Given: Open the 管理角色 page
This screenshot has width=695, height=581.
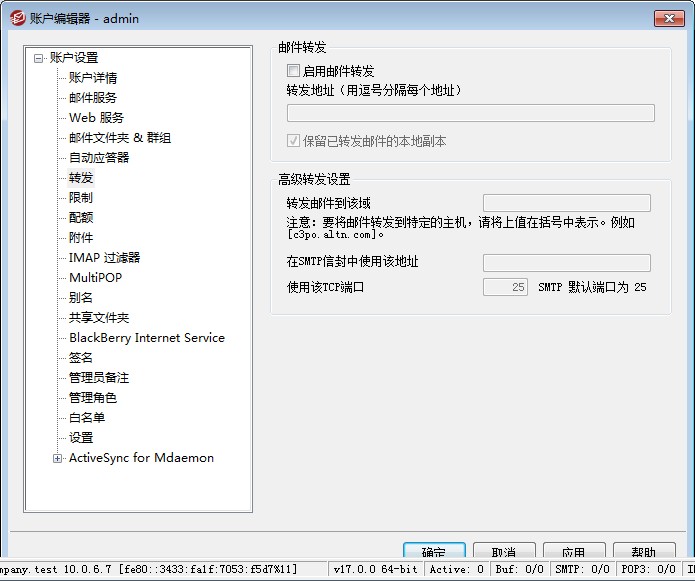Looking at the screenshot, I should pyautogui.click(x=93, y=398).
